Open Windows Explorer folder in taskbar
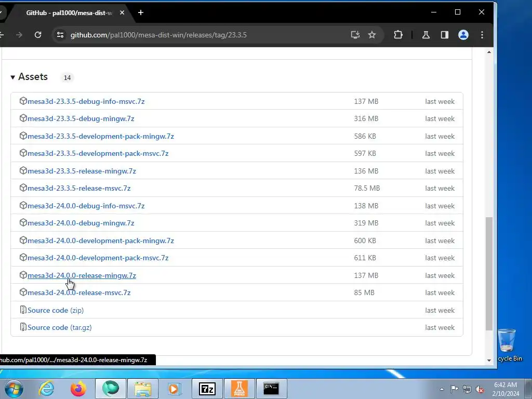532x399 pixels. (142, 389)
